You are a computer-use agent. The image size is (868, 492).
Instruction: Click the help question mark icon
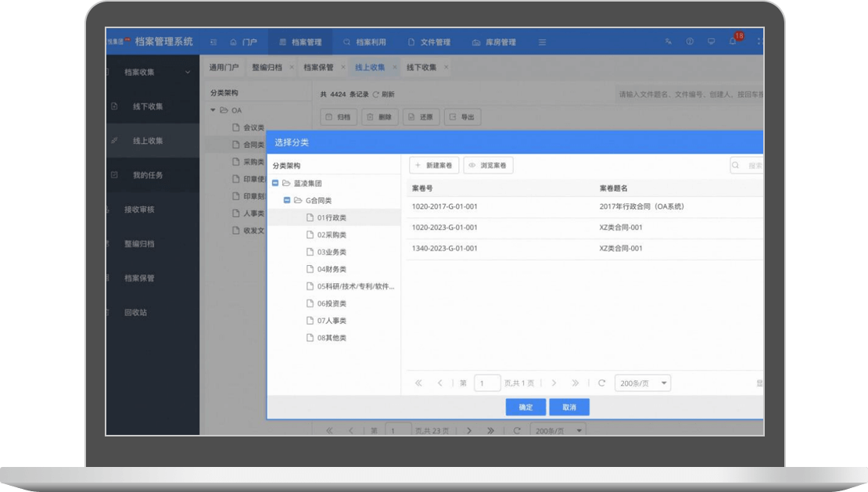point(690,41)
